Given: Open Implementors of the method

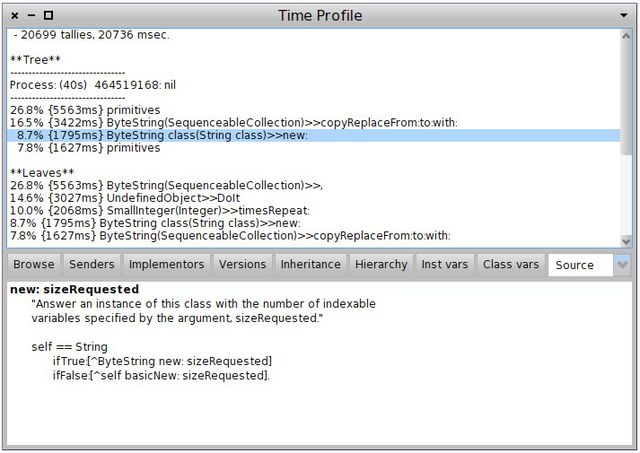Looking at the screenshot, I should [x=166, y=265].
